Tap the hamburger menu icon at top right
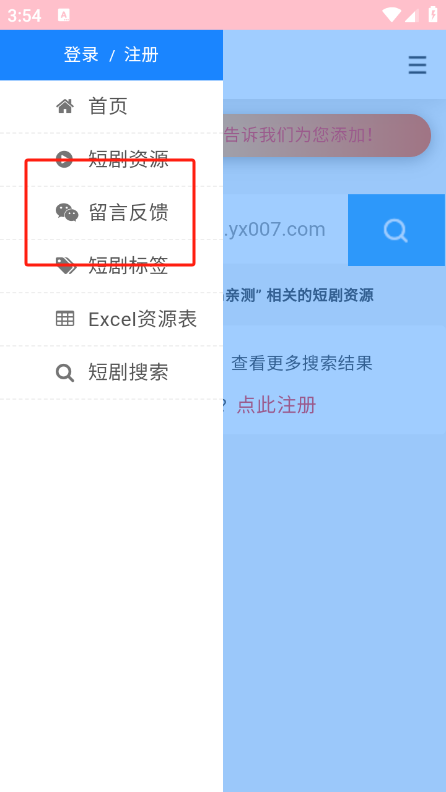This screenshot has height=792, width=446. [417, 65]
